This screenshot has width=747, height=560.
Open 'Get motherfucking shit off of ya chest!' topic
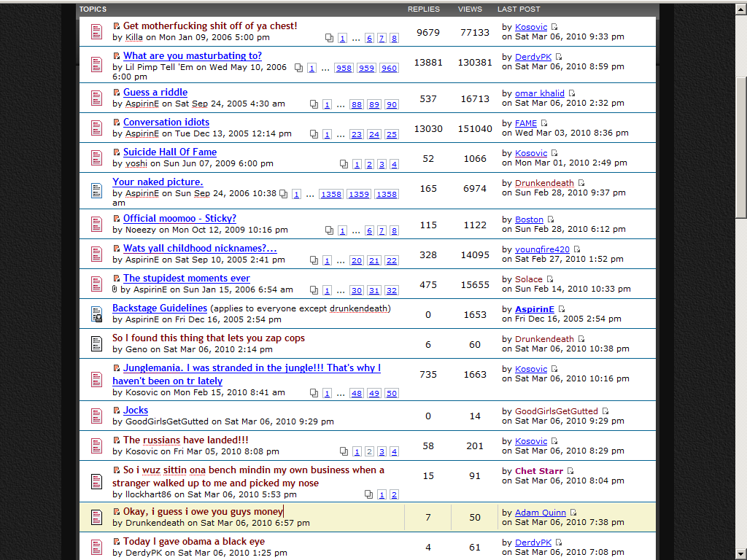[209, 26]
